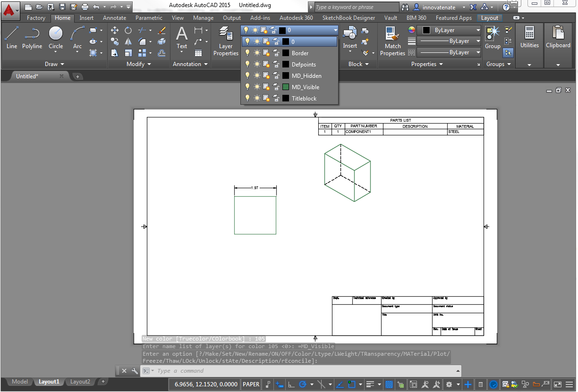578x392 pixels.
Task: Click the Copy tool icon
Action: 115,42
